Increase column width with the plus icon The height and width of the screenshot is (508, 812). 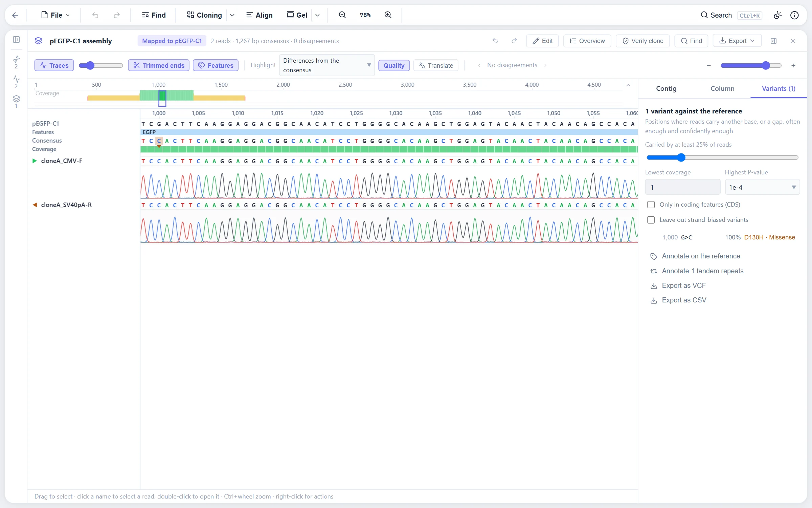pos(793,65)
